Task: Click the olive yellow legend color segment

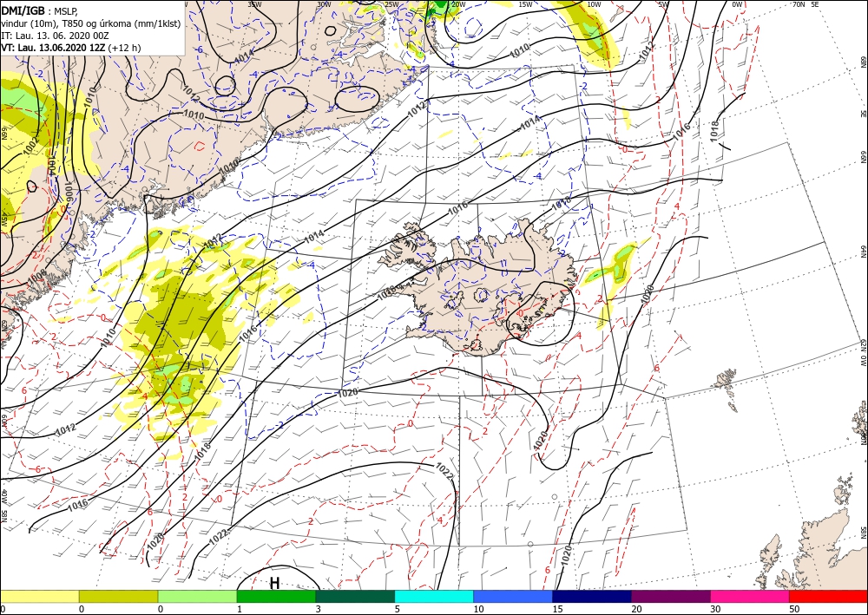Action: click(x=118, y=596)
